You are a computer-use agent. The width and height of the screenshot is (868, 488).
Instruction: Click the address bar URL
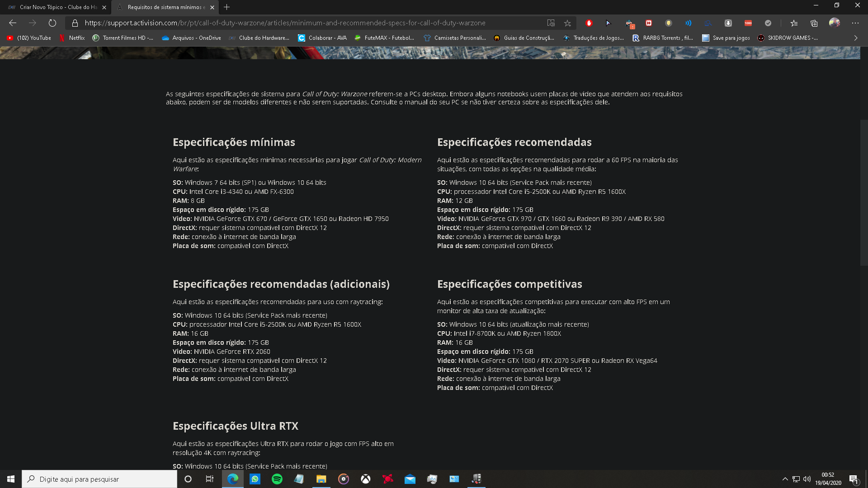285,23
